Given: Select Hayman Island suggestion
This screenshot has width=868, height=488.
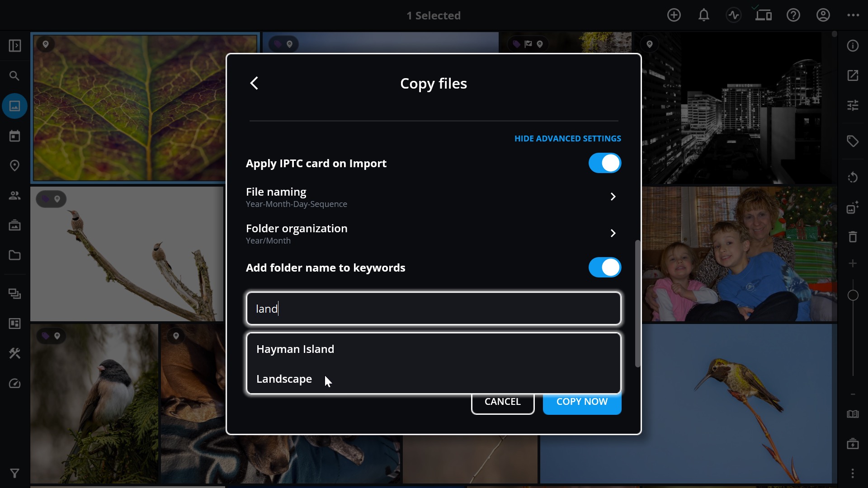Looking at the screenshot, I should click(x=434, y=349).
